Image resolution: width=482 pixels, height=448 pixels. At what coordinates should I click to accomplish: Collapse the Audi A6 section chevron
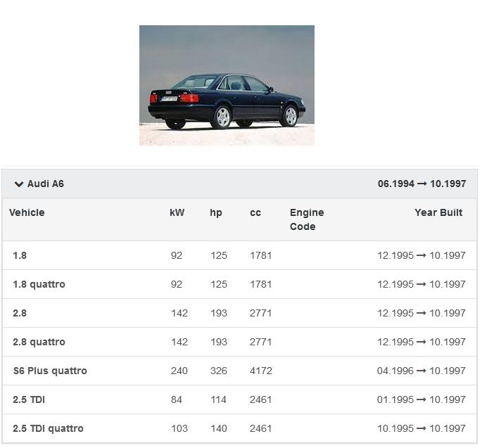pyautogui.click(x=19, y=184)
